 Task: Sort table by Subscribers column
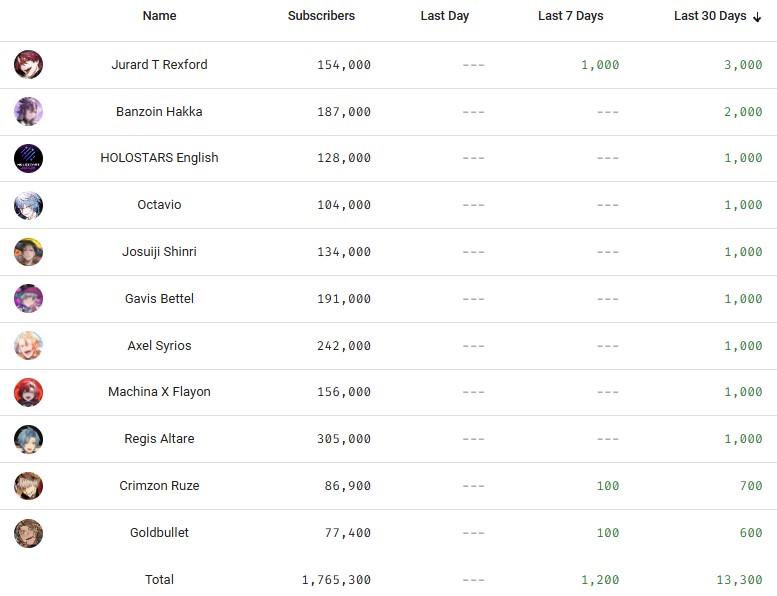click(321, 16)
